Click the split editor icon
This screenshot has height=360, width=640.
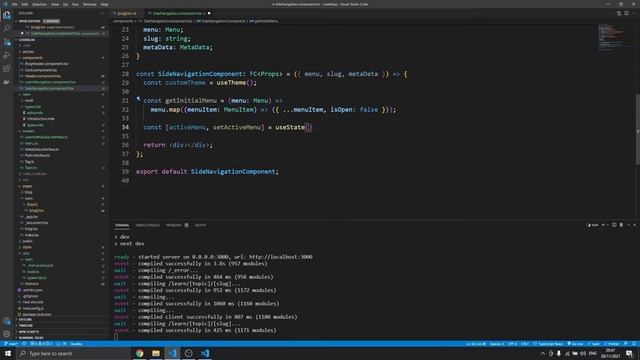coord(626,13)
